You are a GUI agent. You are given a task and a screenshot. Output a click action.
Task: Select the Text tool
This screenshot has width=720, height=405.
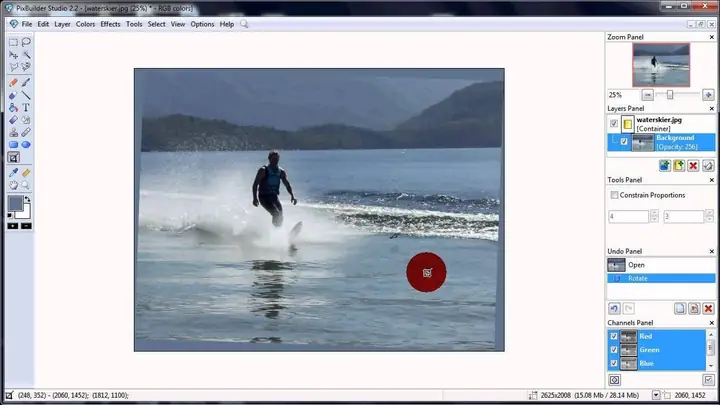tap(26, 108)
